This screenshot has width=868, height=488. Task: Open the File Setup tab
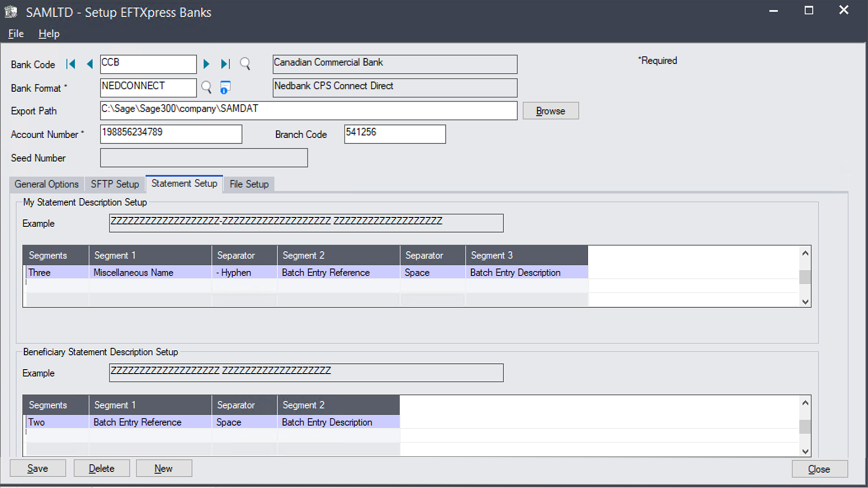click(x=249, y=184)
